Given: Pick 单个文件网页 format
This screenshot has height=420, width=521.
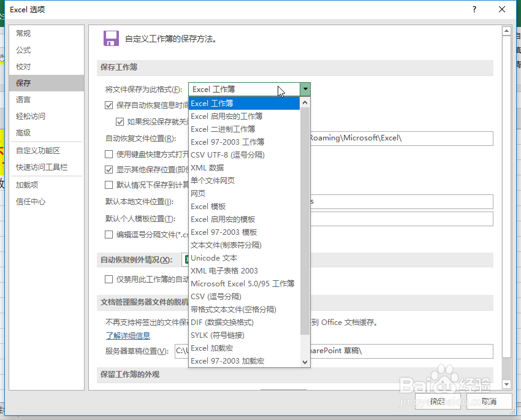Looking at the screenshot, I should point(244,180).
